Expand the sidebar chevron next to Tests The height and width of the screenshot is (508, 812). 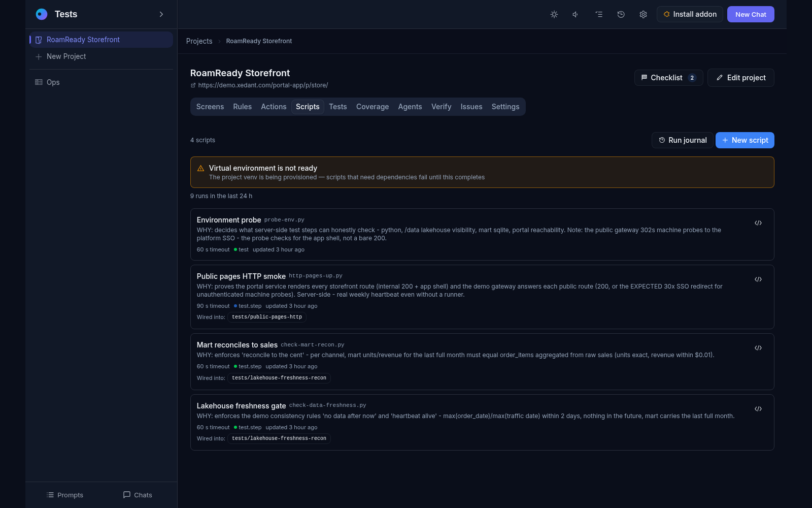[x=161, y=14]
